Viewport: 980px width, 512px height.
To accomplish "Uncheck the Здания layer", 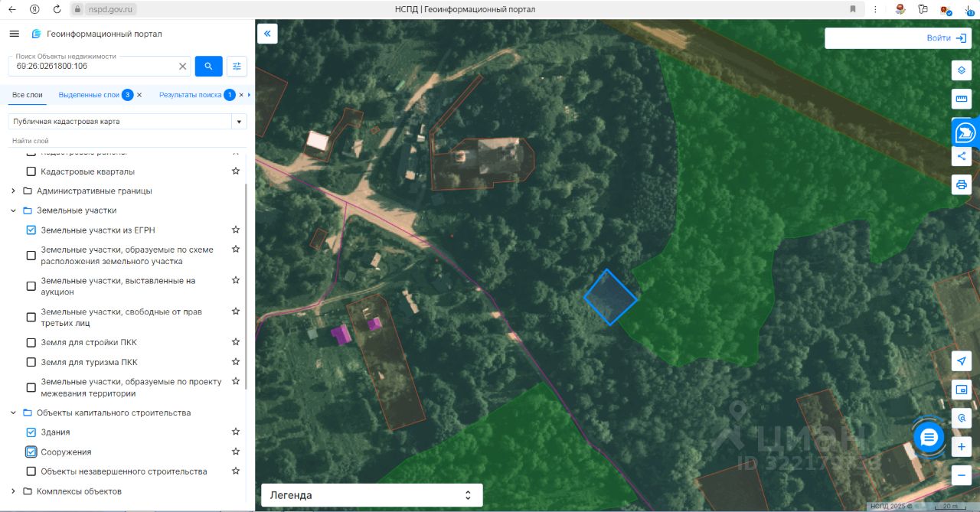I will tap(31, 432).
